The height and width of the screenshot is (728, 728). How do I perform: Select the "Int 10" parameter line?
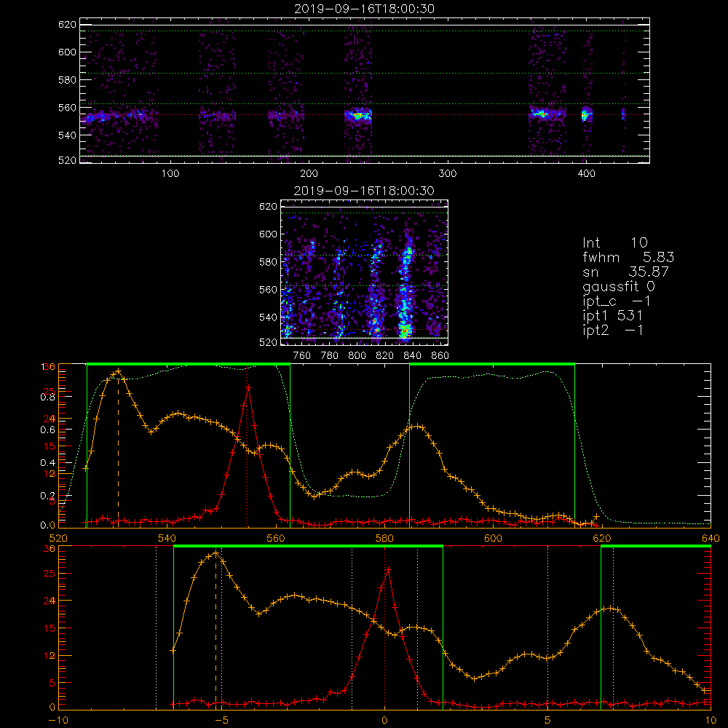(614, 242)
